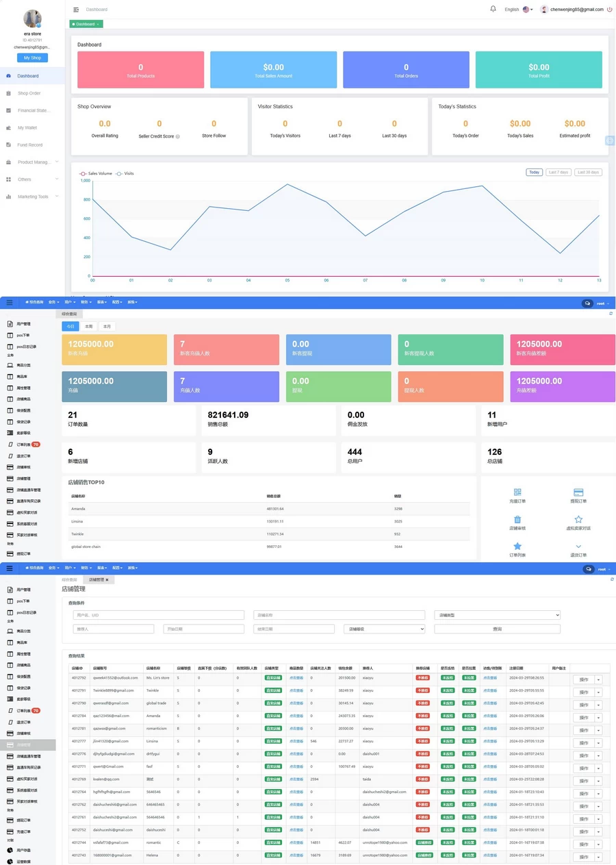Image resolution: width=616 pixels, height=865 pixels.
Task: Click the 店铺名称 input field
Action: 339,615
